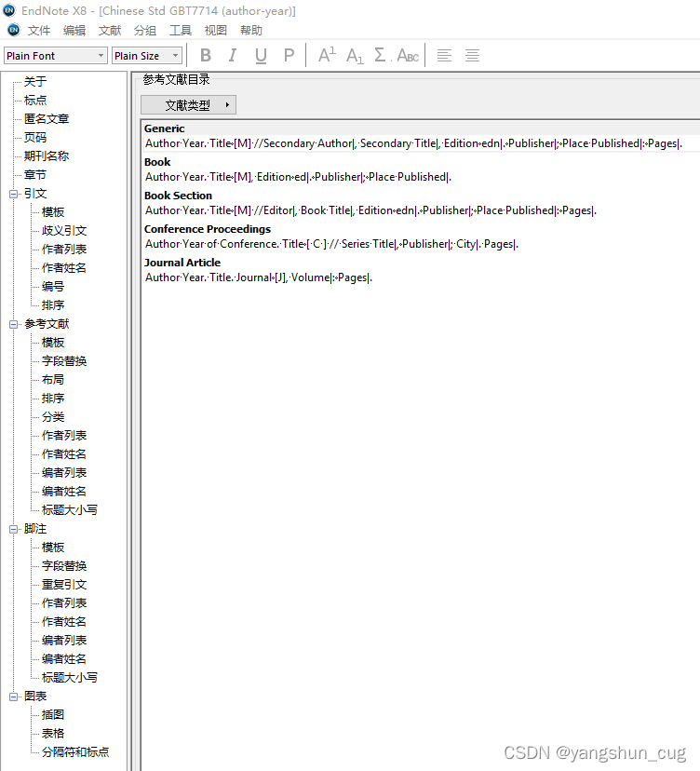Viewport: 700px width, 771px height.
Task: Click the Generic template heading
Action: coord(164,128)
